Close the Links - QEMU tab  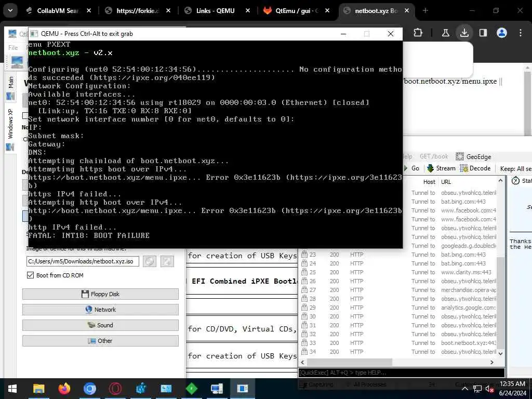248,10
